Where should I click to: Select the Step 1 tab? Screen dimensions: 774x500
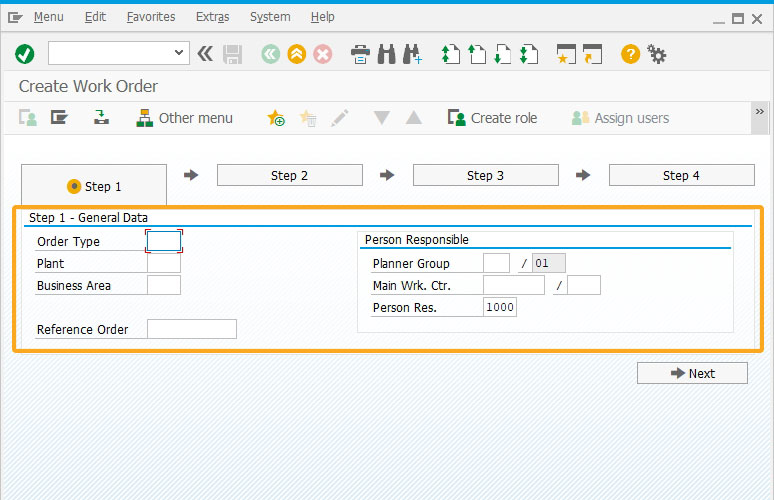click(x=94, y=186)
